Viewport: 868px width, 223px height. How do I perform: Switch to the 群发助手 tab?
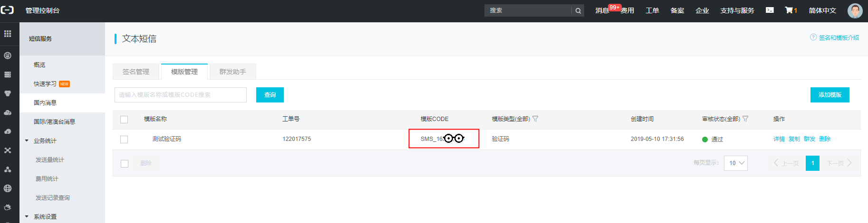click(233, 72)
